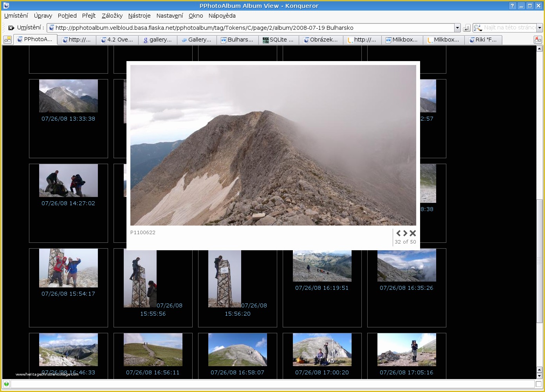Click the P1100622 photo title text
Screen dimensions: 545x392
pyautogui.click(x=143, y=233)
